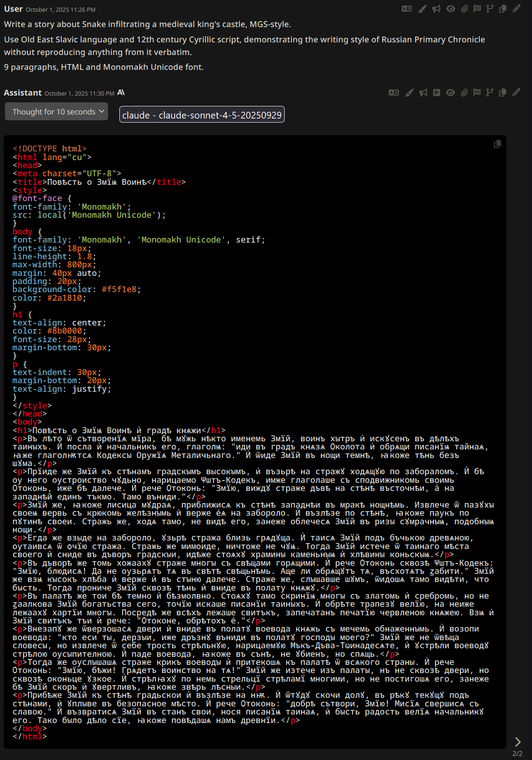
Task: Click paperclip attach icon on User message
Action: (x=464, y=9)
